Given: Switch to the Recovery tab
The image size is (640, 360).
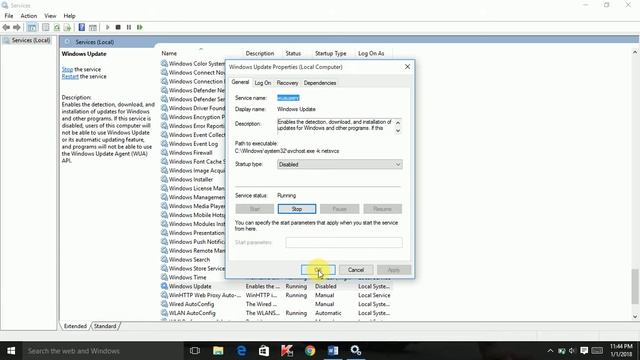Looking at the screenshot, I should click(287, 83).
